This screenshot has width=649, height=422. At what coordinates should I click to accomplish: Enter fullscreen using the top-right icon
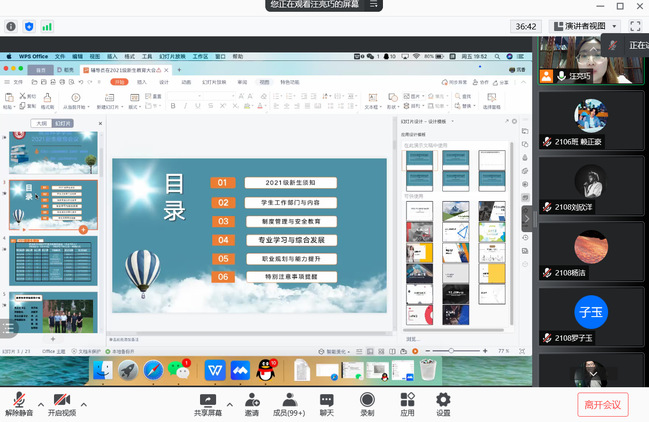point(634,26)
